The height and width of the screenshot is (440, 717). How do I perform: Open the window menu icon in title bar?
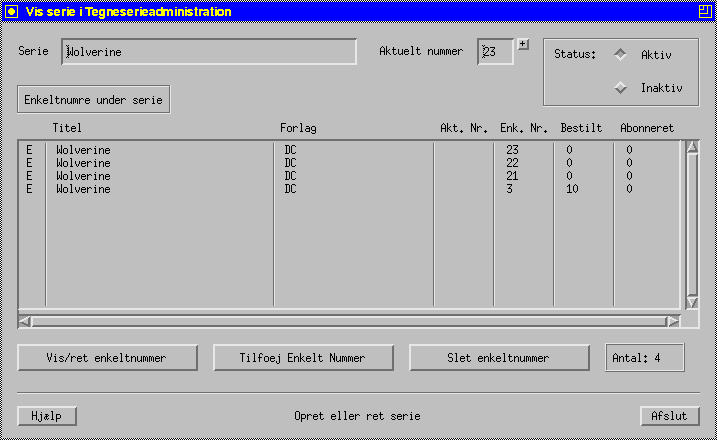11,11
